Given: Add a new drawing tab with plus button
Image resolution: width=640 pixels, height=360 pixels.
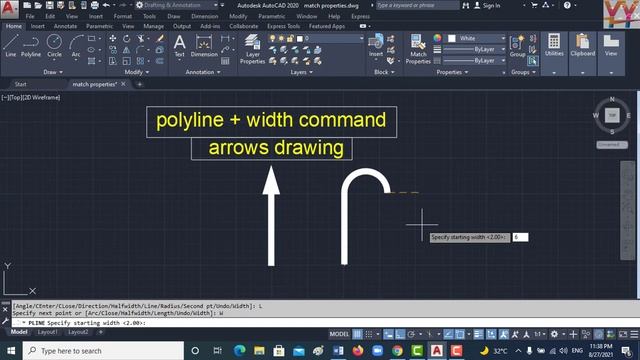Looking at the screenshot, I should click(x=139, y=84).
